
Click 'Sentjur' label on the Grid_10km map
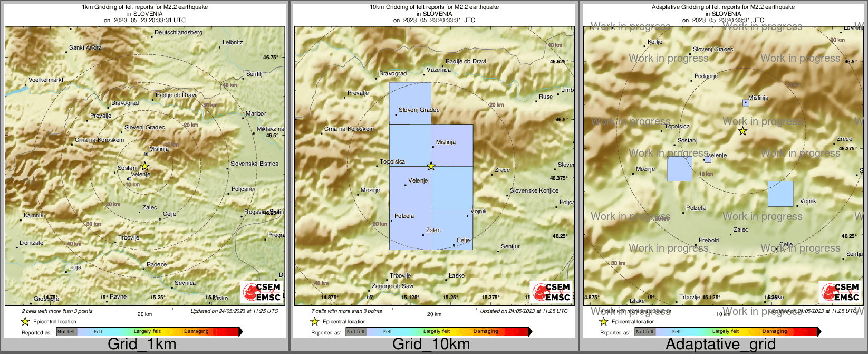(x=510, y=246)
